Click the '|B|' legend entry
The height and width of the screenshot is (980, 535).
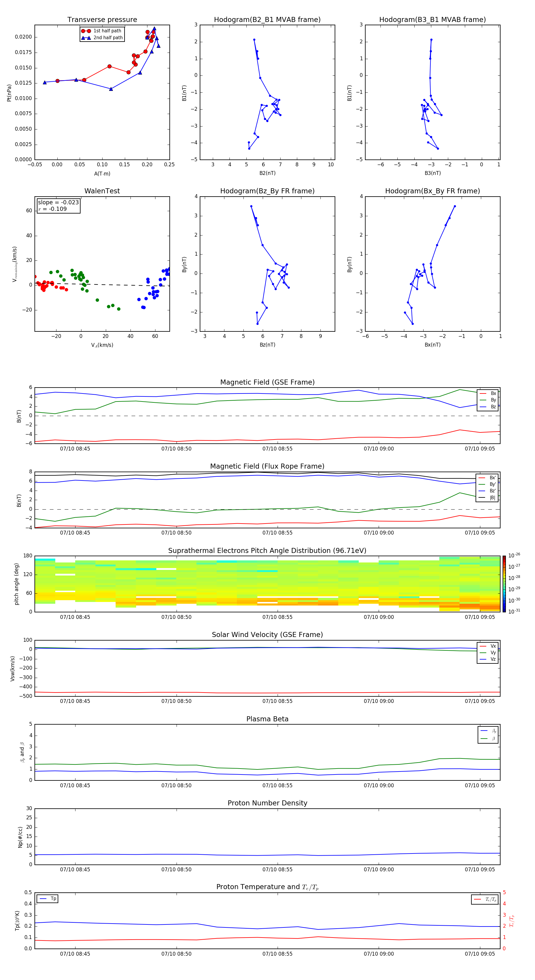point(487,498)
